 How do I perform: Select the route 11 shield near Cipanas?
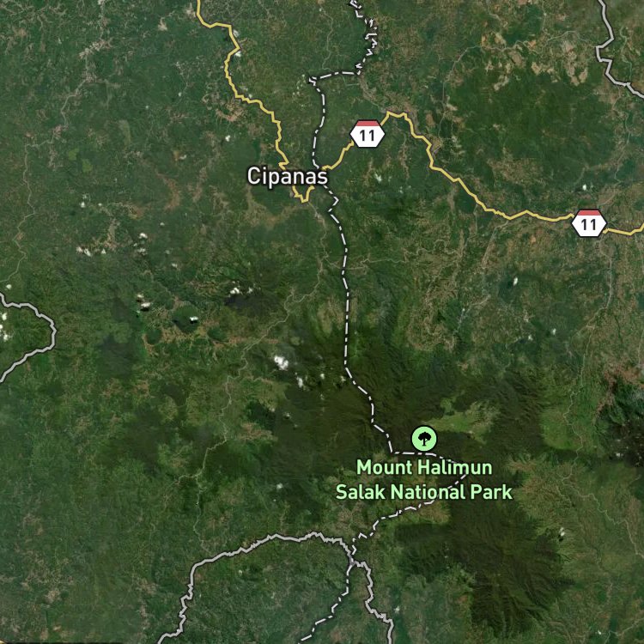368,134
